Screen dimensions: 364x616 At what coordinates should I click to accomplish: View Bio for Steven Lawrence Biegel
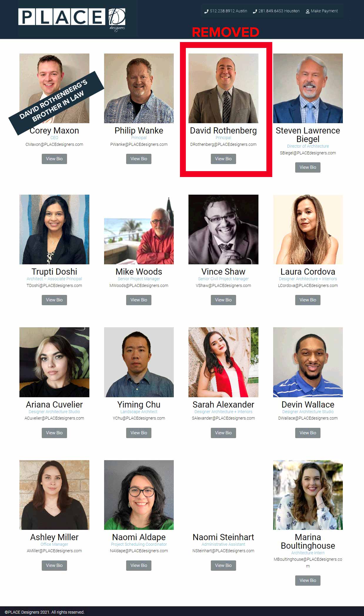pyautogui.click(x=308, y=167)
